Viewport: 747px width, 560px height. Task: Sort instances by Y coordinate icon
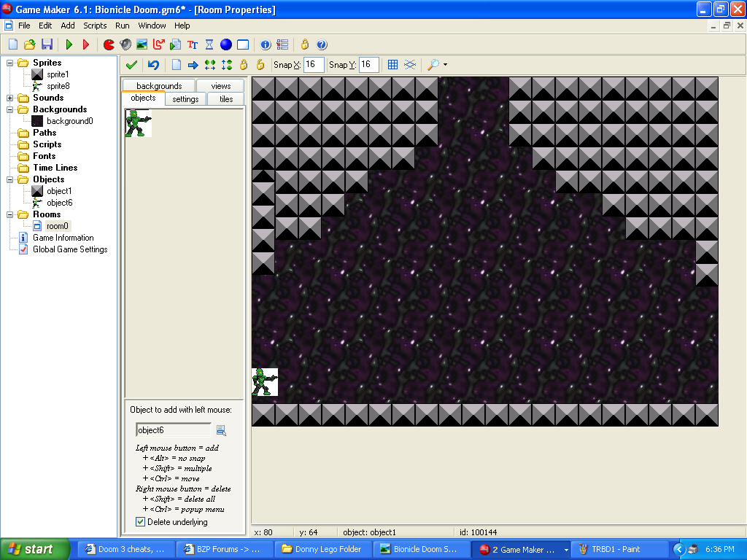227,65
